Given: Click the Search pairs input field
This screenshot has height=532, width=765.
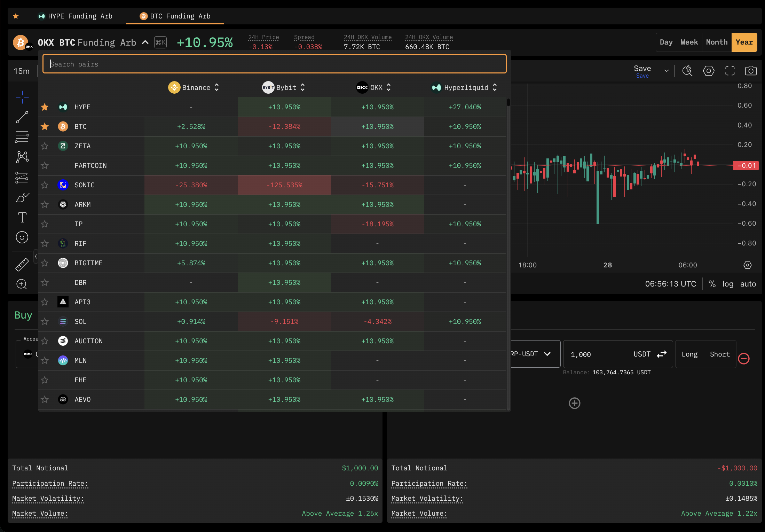Looking at the screenshot, I should [274, 64].
